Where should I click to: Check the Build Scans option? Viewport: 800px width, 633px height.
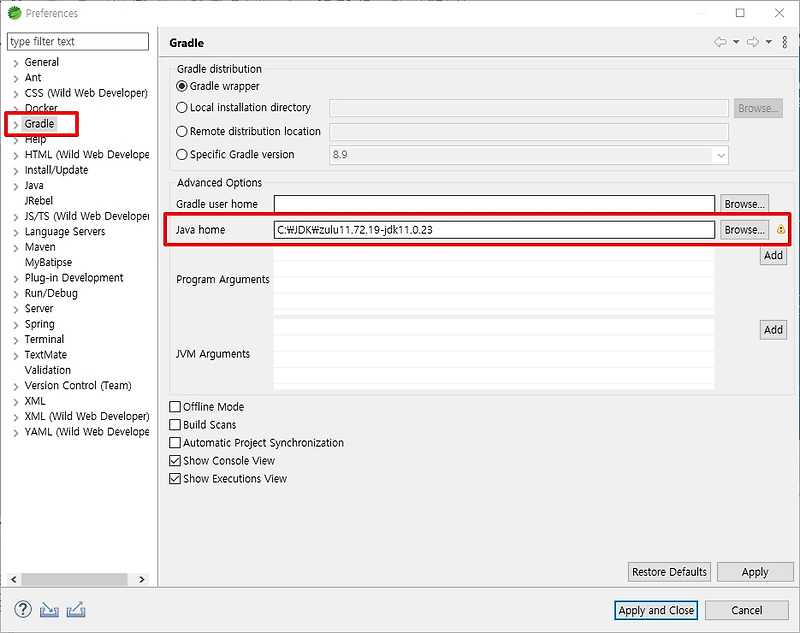click(x=176, y=424)
